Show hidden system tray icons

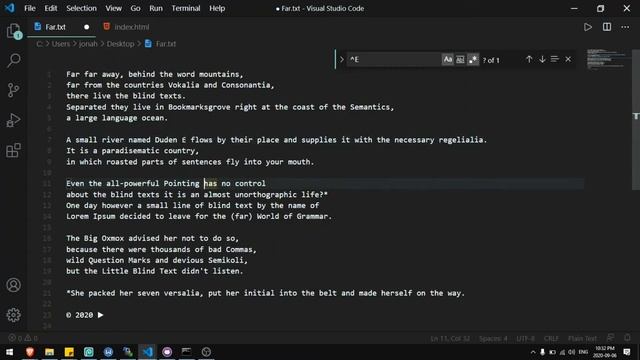point(533,352)
